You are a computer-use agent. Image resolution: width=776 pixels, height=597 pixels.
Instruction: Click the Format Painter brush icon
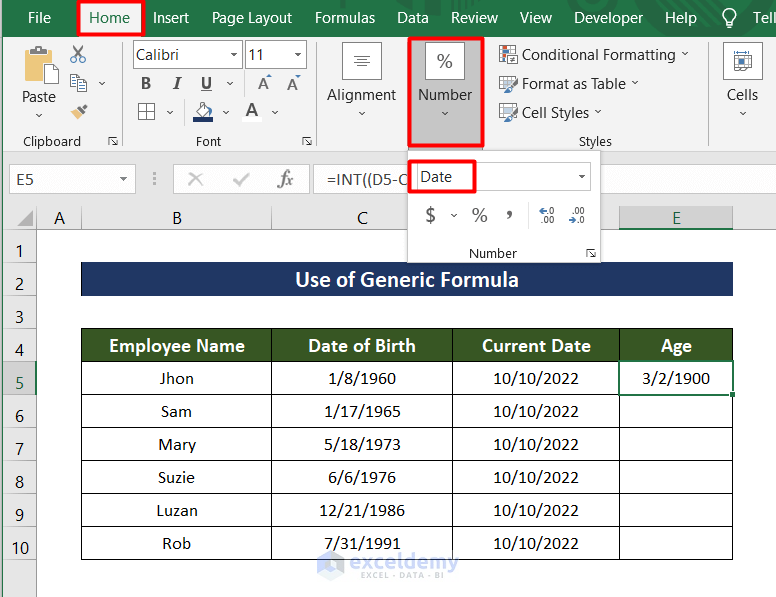pos(78,112)
